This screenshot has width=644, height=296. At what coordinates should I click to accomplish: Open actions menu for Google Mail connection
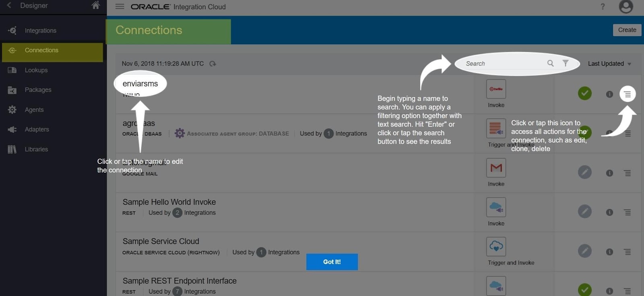coord(627,173)
